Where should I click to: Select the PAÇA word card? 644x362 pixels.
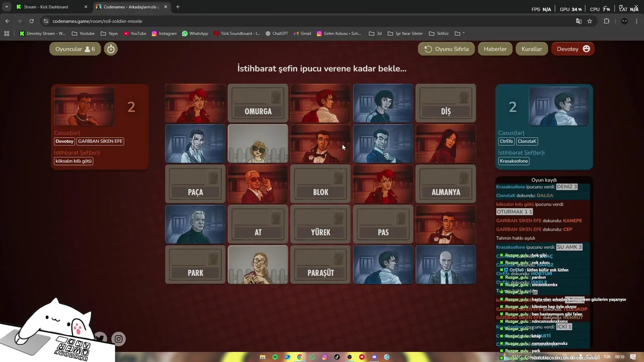click(x=195, y=184)
